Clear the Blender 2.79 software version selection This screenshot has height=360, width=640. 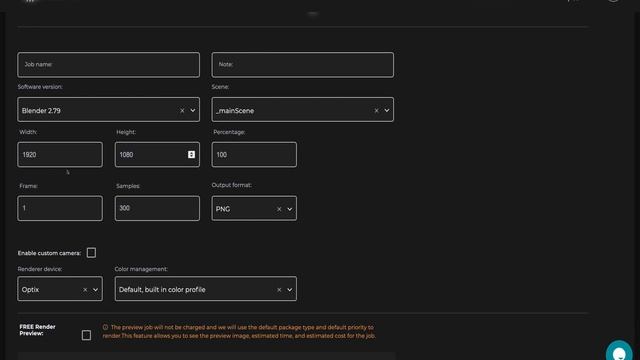pyautogui.click(x=182, y=111)
